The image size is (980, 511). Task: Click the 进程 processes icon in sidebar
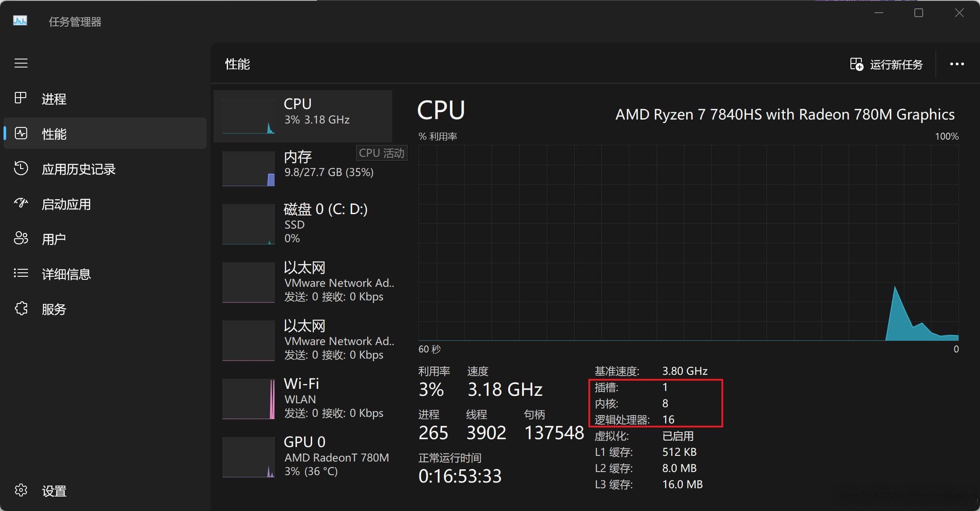(x=21, y=98)
